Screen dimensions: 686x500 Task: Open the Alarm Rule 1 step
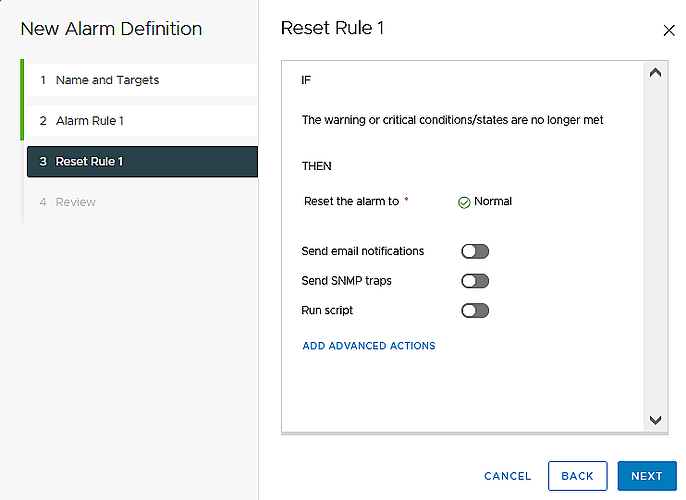coord(90,121)
